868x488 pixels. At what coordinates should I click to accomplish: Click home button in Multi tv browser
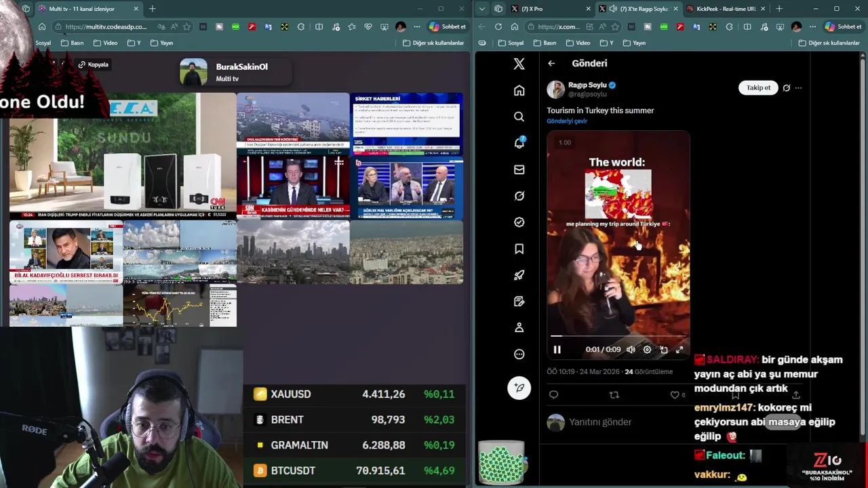point(42,26)
